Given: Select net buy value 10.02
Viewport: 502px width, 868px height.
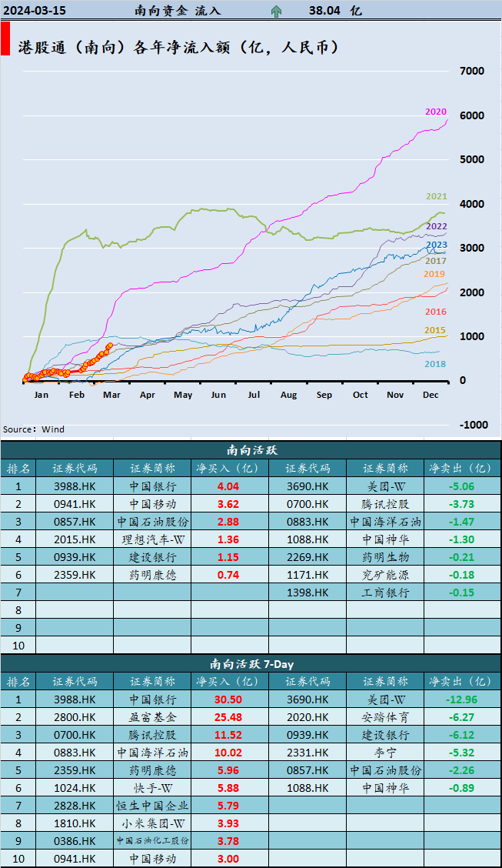Looking at the screenshot, I should (x=228, y=753).
